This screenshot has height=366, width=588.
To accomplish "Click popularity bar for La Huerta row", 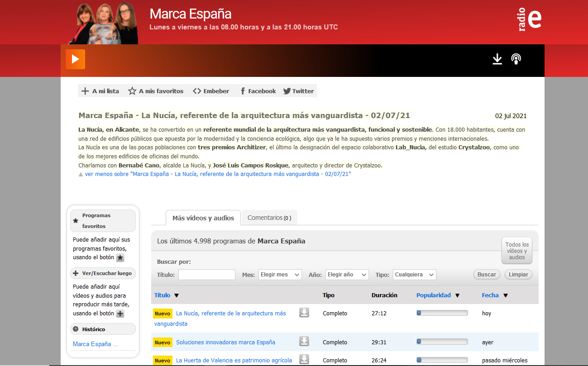I will 442,360.
